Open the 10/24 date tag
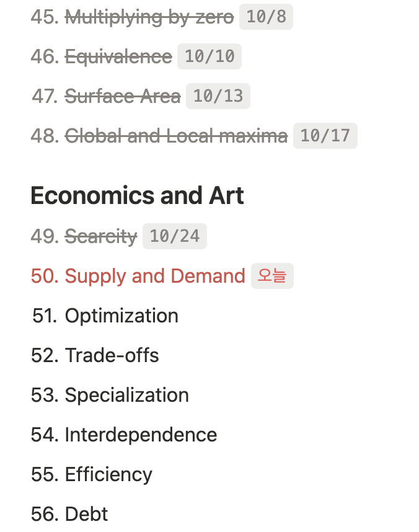 [x=175, y=237]
